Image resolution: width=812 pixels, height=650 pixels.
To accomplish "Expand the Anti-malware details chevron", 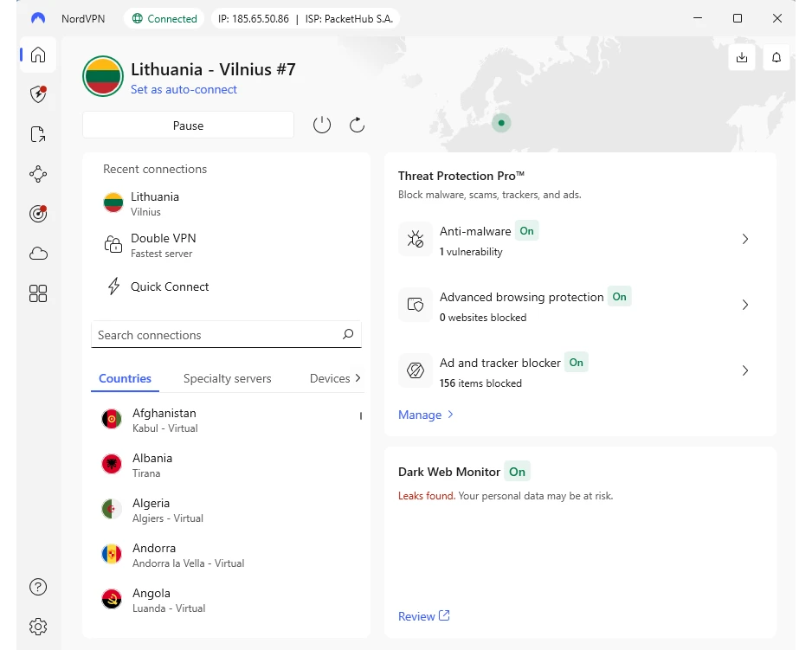I will coord(744,239).
